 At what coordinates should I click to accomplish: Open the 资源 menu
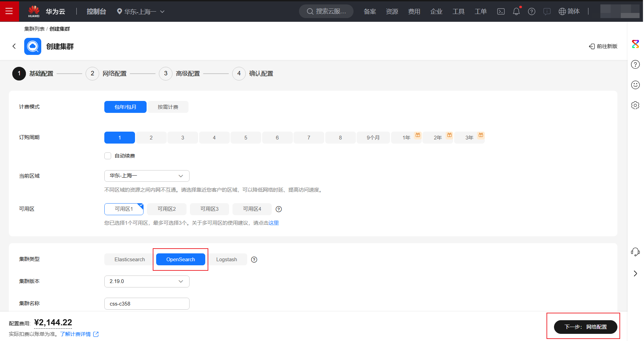(392, 12)
